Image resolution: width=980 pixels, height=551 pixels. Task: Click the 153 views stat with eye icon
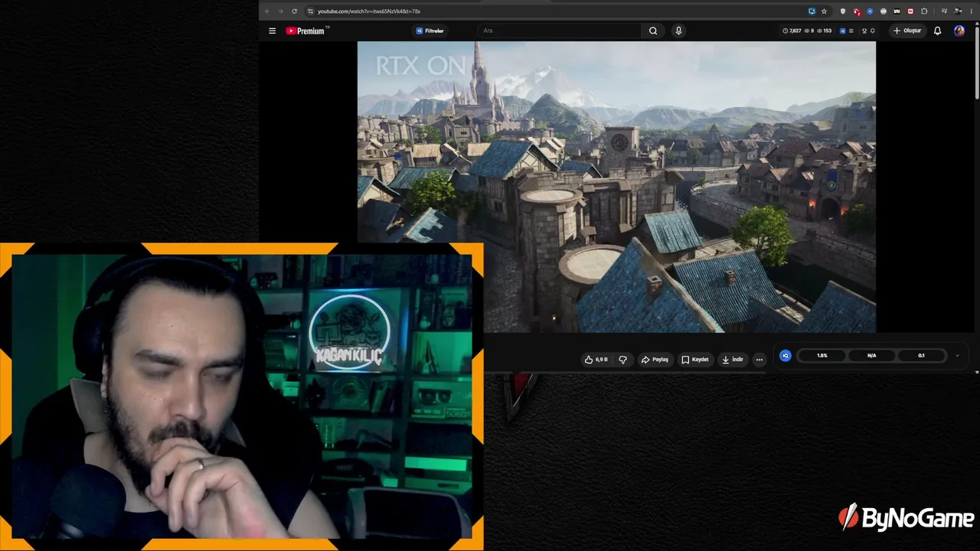pos(825,31)
